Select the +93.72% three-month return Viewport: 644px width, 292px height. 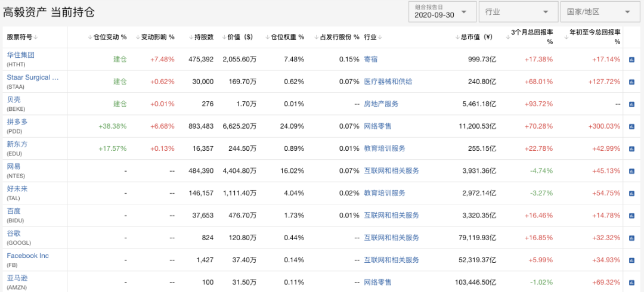click(538, 104)
